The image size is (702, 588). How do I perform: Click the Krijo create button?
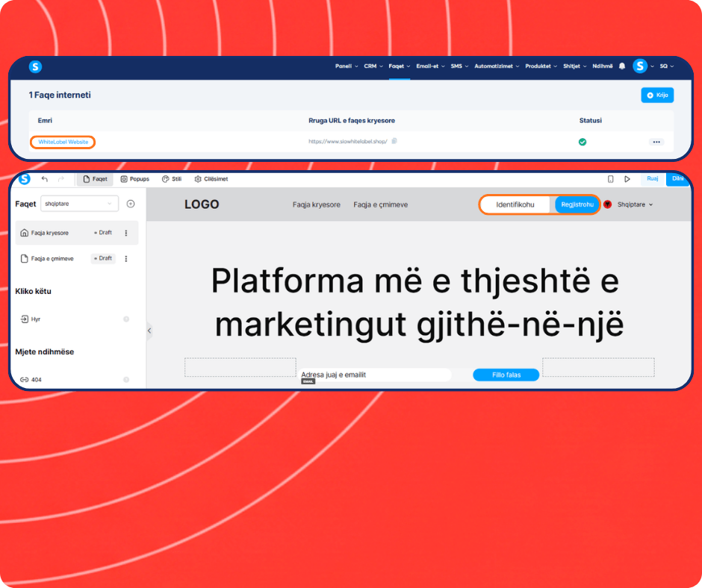point(657,95)
